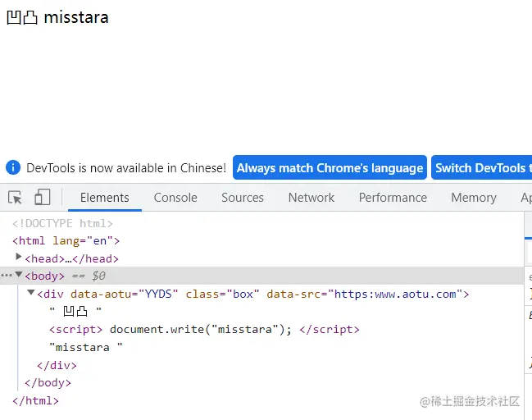
Task: Click the misstara text on the page
Action: click(x=76, y=17)
